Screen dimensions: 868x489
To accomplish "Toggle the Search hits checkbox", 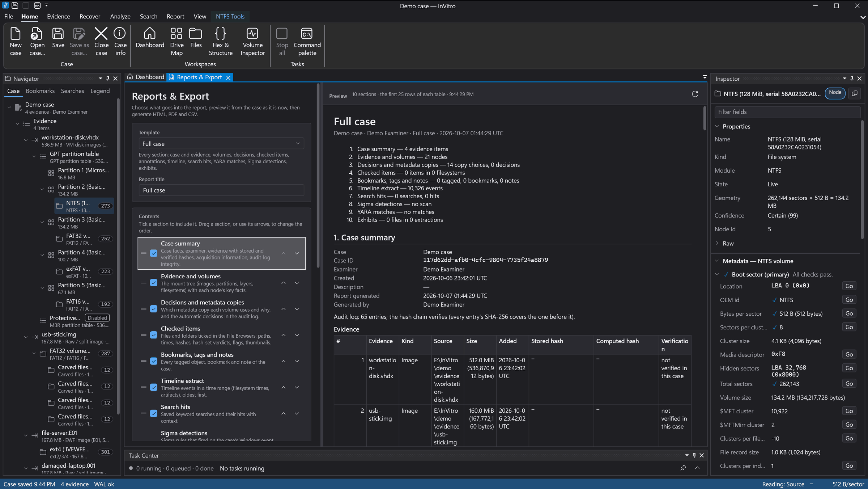I will click(154, 413).
